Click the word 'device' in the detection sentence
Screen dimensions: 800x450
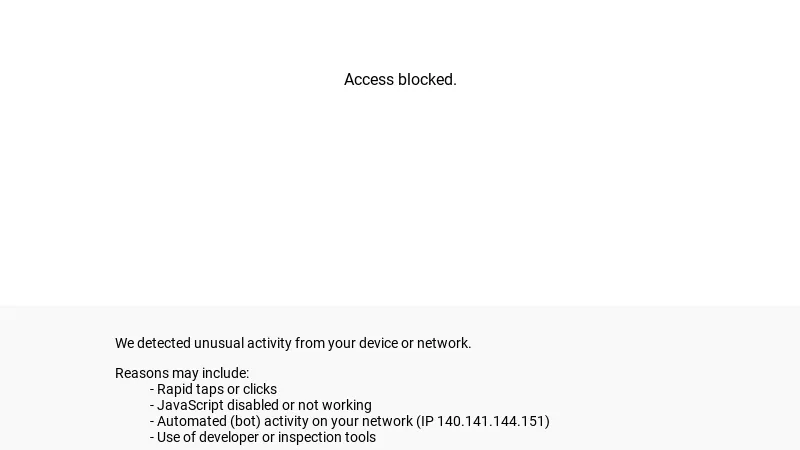coord(378,343)
